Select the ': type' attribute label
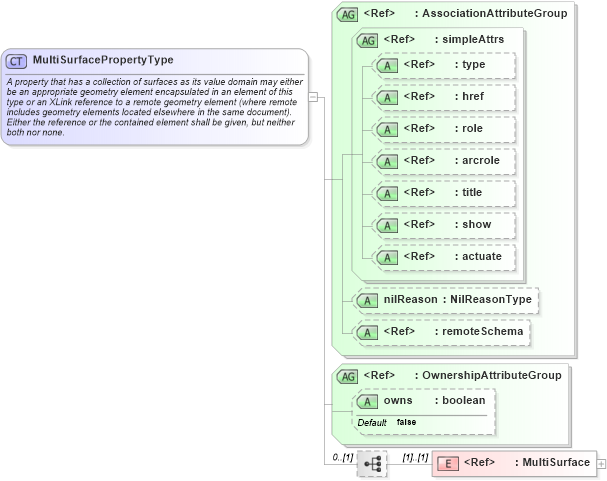Screen dimensions: 607x481 [470, 65]
